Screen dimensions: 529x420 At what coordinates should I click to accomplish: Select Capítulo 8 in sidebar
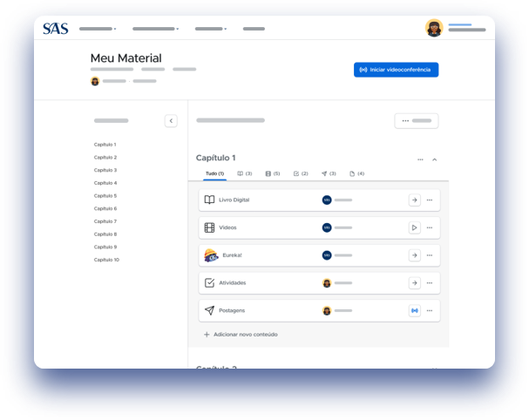[105, 234]
